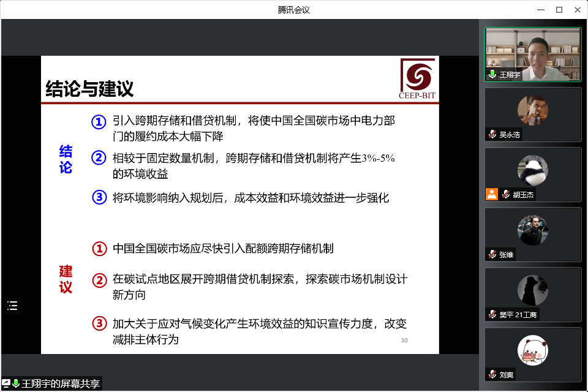Click 张维's muted microphone icon
Viewport: 588px width, 392px height.
point(492,255)
